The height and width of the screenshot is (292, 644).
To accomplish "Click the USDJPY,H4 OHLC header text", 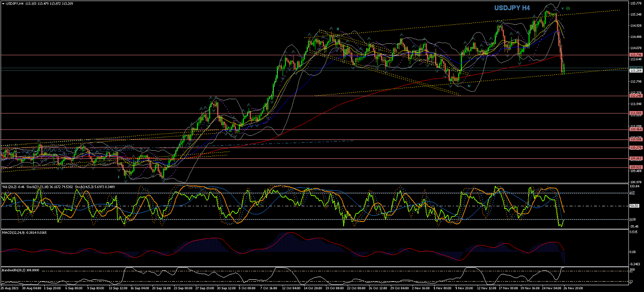I will 40,3.
